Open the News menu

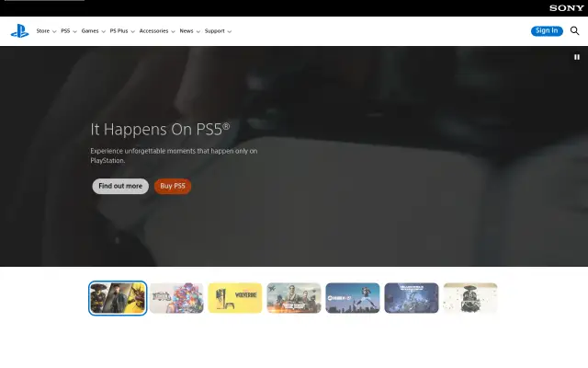[190, 31]
